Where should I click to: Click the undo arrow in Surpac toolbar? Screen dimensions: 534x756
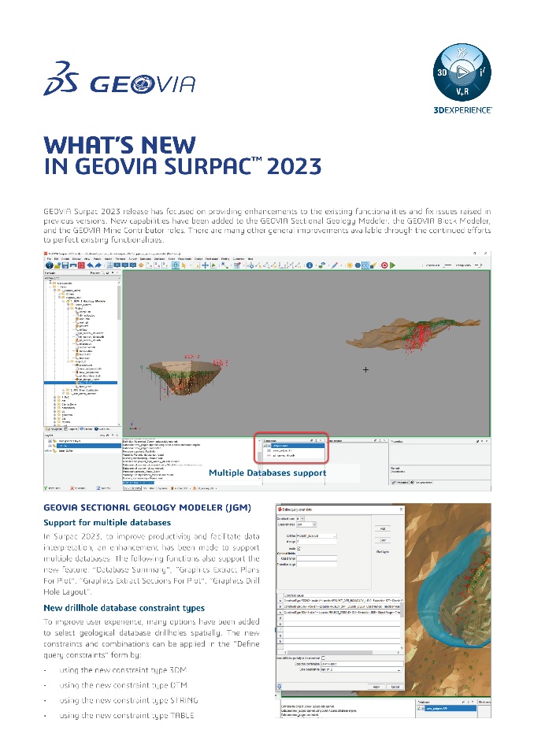coord(91,265)
